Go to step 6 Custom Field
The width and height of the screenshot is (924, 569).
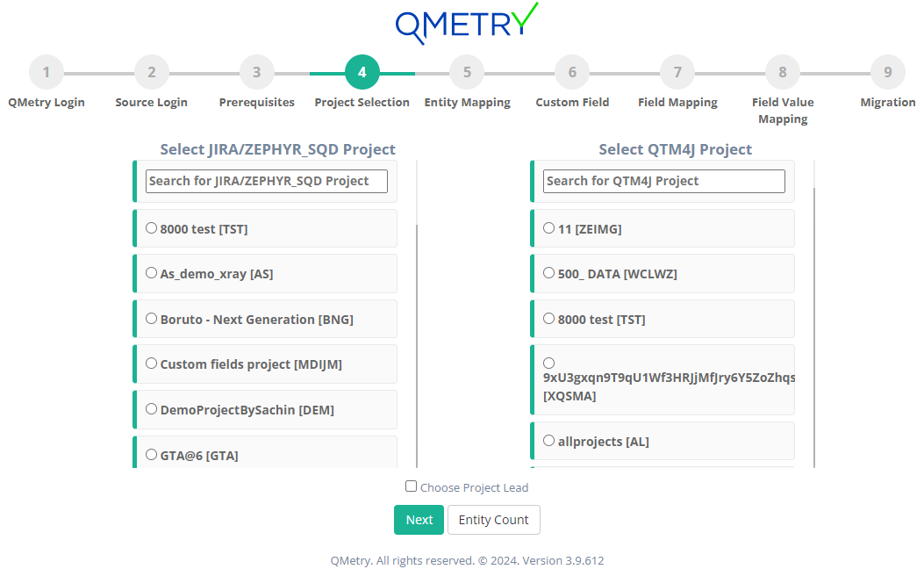click(572, 73)
